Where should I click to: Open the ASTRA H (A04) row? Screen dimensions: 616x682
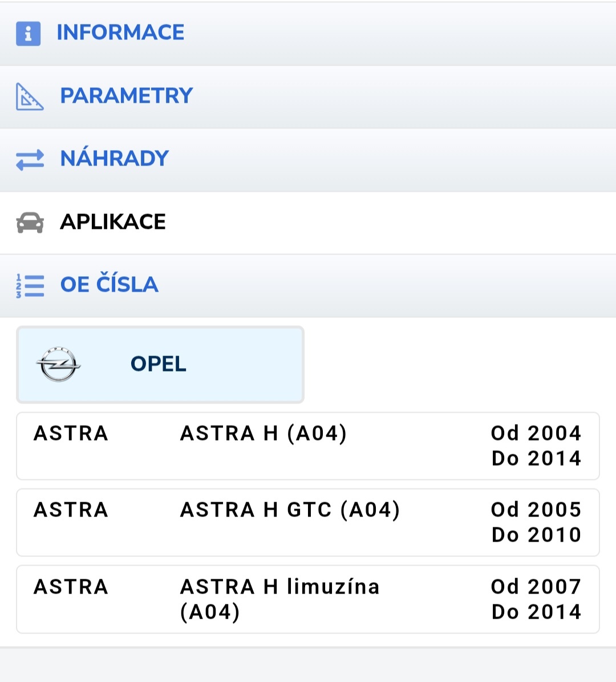coord(264,434)
